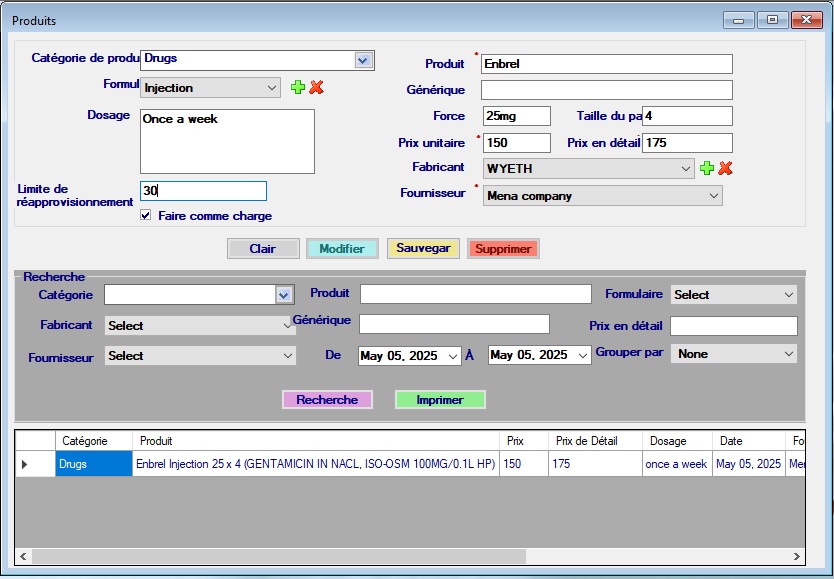Expand the Fournisseur Mena company dropdown
Screen dimensions: 834x579
tap(713, 196)
